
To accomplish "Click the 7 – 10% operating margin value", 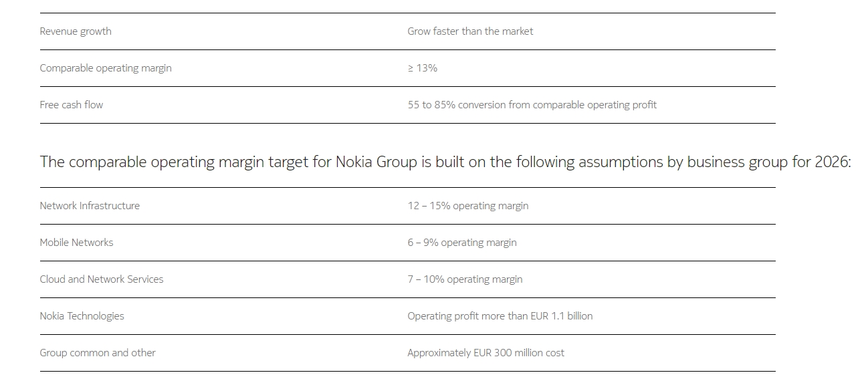I will (x=465, y=279).
